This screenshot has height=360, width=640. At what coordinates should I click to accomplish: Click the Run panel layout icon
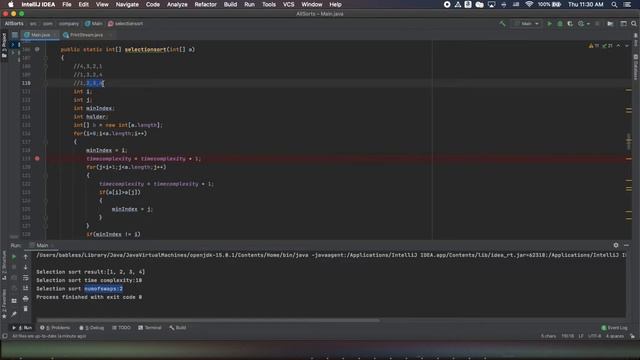[14, 301]
